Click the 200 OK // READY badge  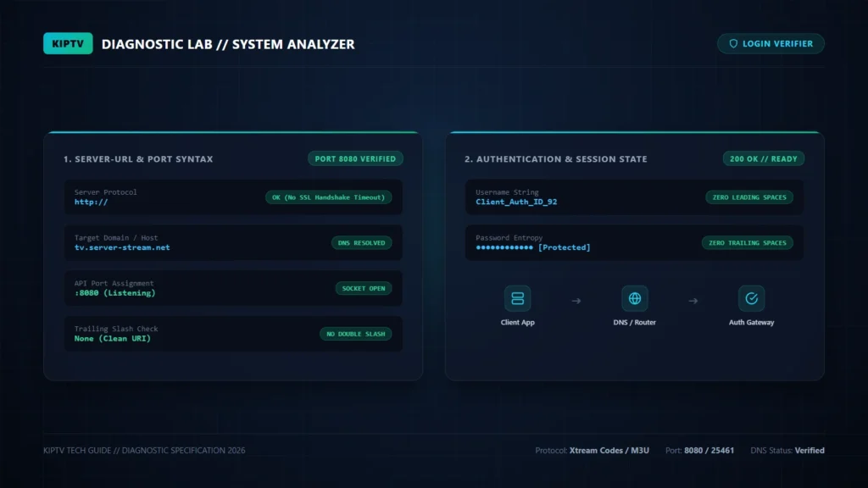click(764, 158)
